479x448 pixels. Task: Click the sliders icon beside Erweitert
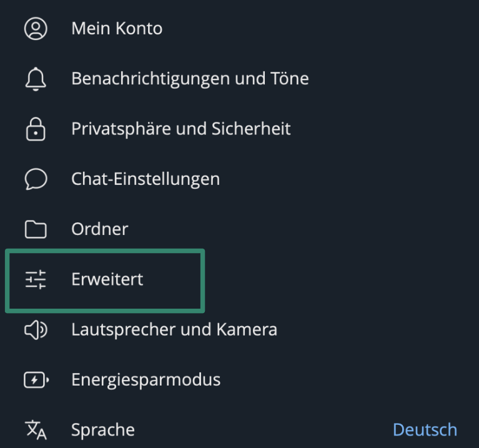click(36, 279)
